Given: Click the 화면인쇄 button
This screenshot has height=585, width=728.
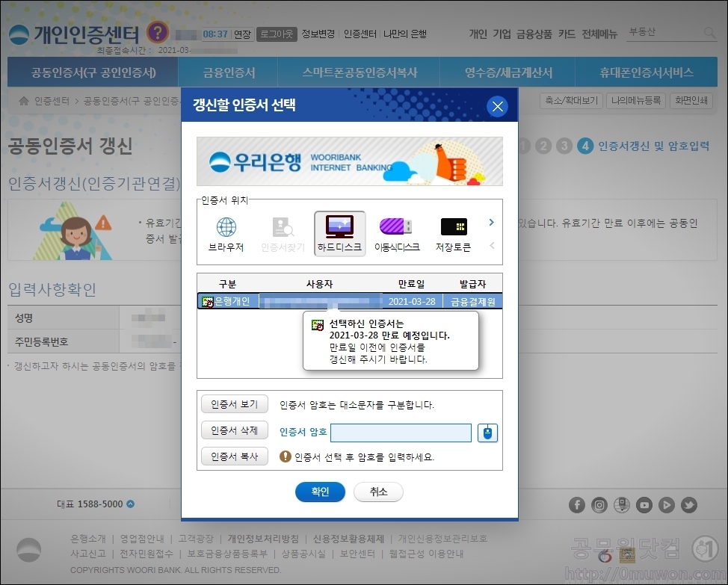Looking at the screenshot, I should click(x=691, y=101).
